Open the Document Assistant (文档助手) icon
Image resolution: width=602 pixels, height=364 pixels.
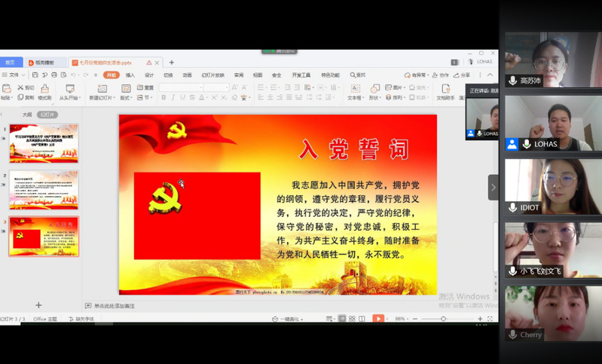[445, 89]
